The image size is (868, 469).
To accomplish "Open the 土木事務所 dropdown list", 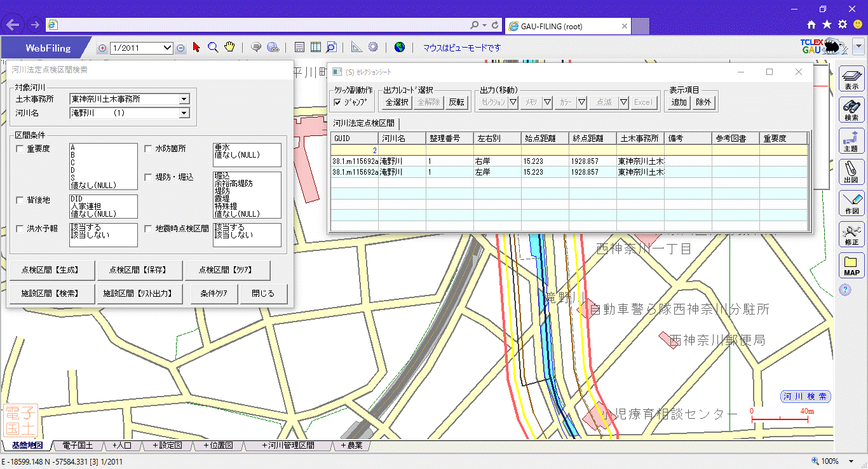I will click(184, 99).
